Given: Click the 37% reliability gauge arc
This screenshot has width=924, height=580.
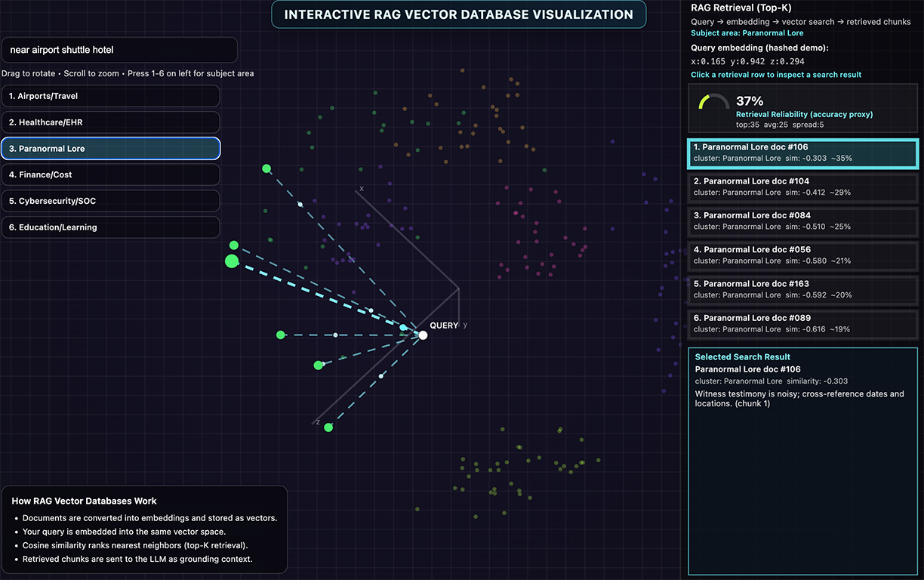Looking at the screenshot, I should [x=713, y=103].
